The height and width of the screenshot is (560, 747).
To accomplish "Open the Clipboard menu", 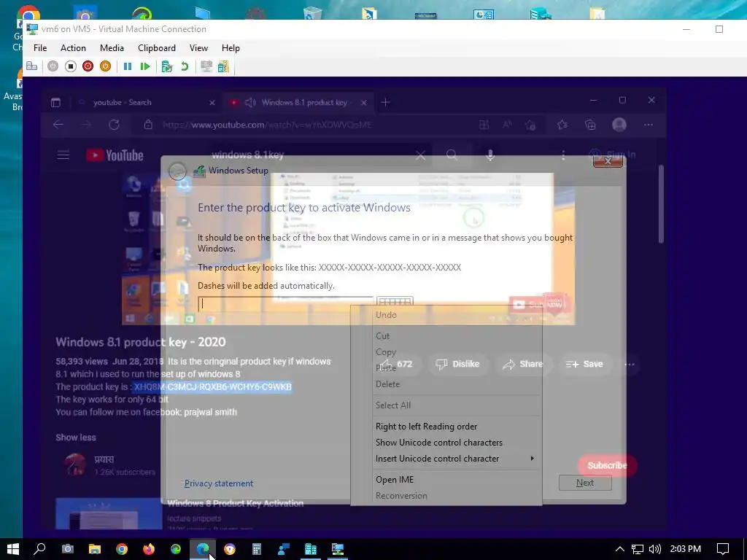I will pyautogui.click(x=157, y=48).
